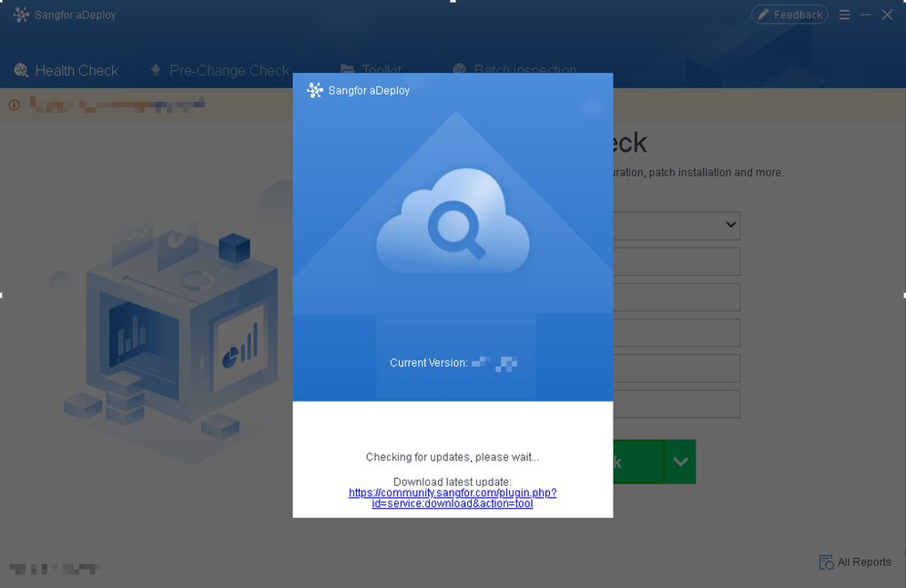
Task: Switch to Pre-Change Check tab
Action: coord(220,70)
